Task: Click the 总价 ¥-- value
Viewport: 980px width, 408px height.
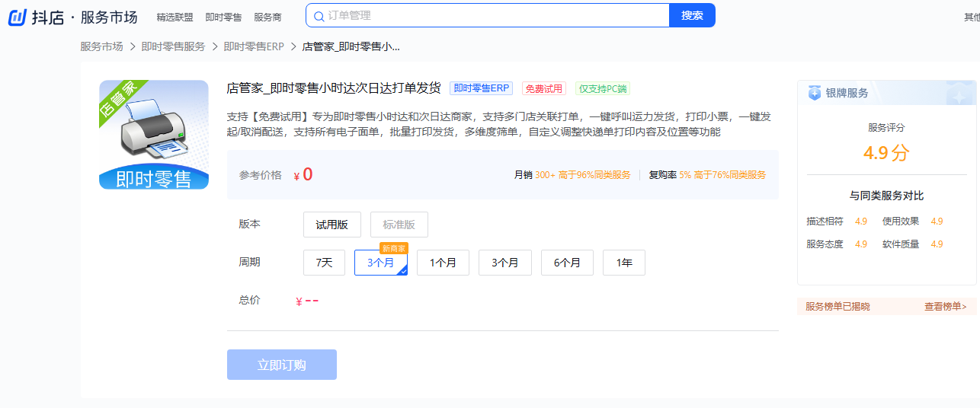Action: click(x=307, y=301)
